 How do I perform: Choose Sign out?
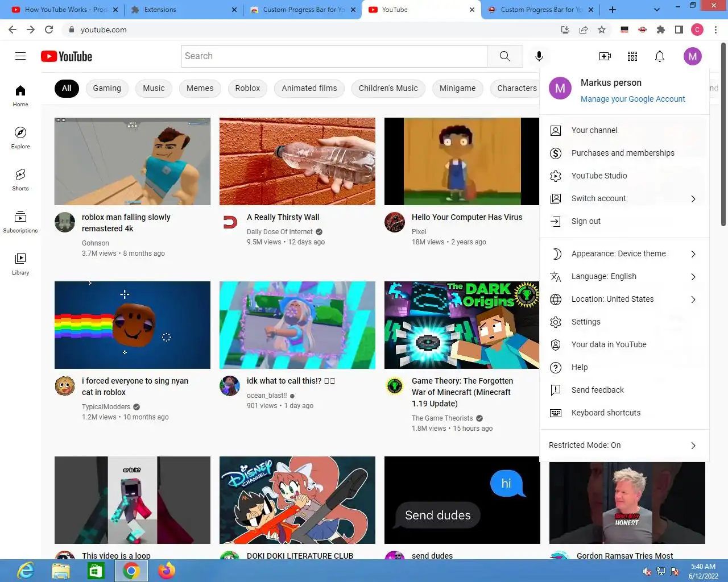click(x=624, y=221)
